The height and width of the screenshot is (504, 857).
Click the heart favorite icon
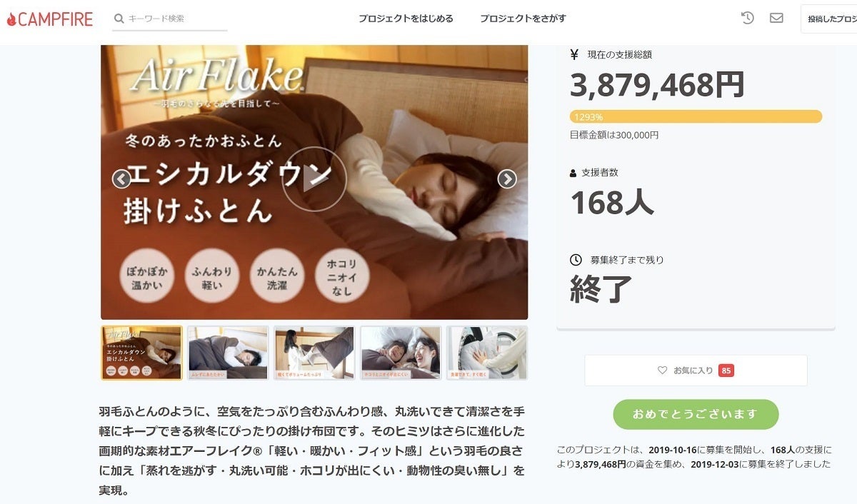(x=662, y=371)
